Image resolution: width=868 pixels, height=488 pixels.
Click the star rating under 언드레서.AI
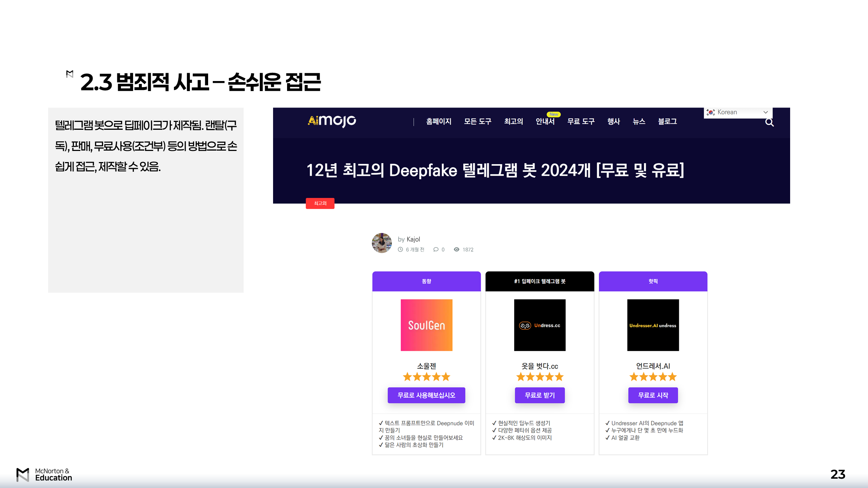653,377
